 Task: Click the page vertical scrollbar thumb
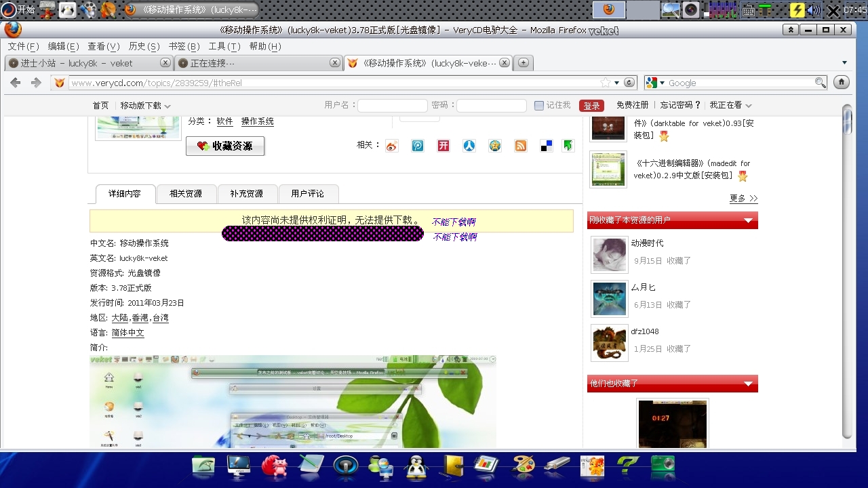(x=847, y=121)
